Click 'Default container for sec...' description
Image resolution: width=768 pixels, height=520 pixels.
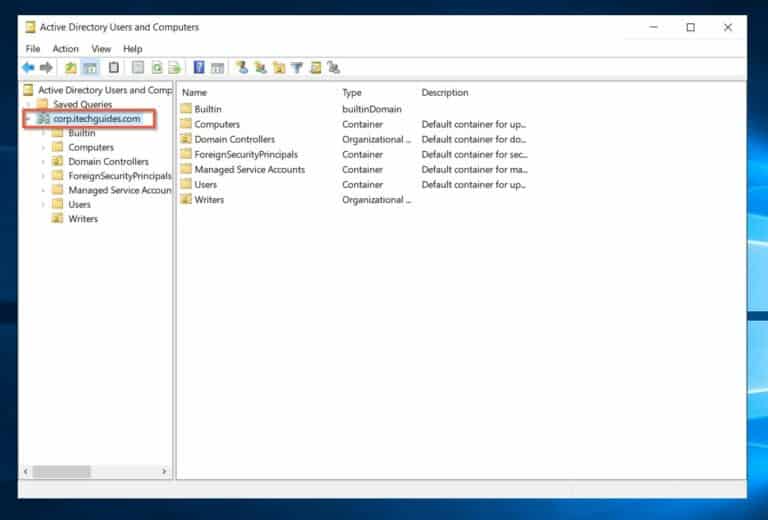tap(474, 154)
